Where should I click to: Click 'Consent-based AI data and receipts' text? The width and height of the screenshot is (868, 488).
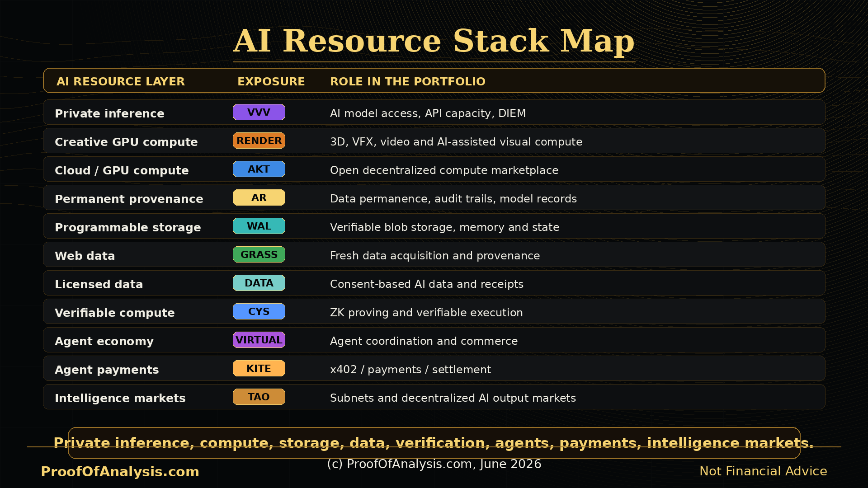[426, 284]
